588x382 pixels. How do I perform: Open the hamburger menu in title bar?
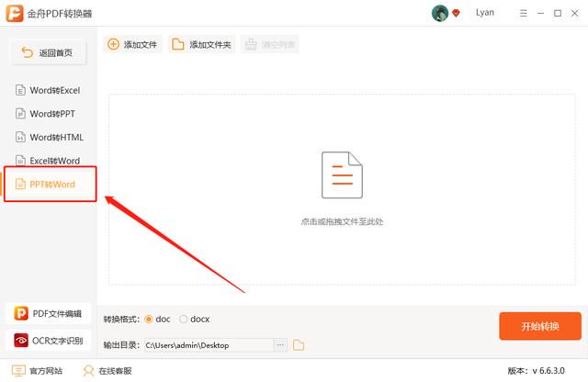[524, 14]
